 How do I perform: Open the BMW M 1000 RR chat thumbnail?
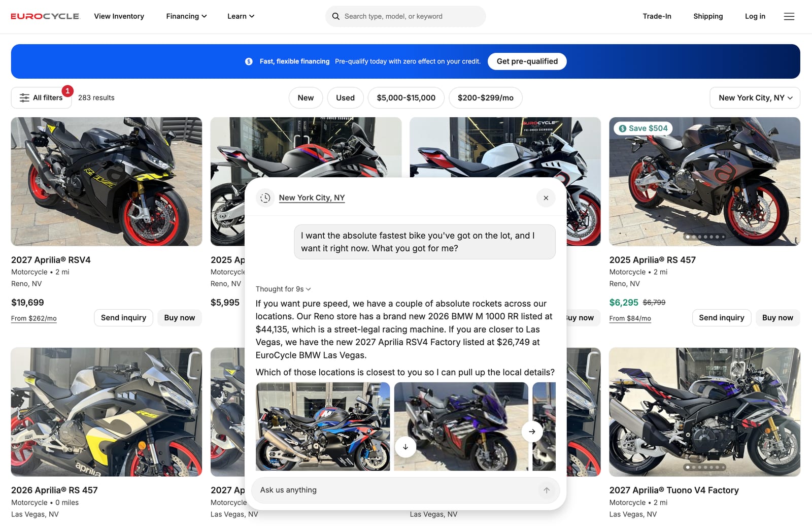click(x=323, y=426)
